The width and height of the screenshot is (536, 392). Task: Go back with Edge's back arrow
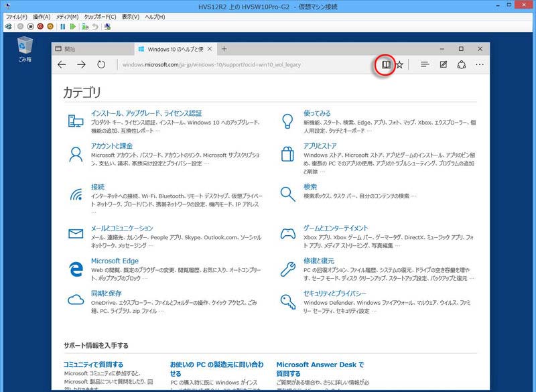point(62,64)
